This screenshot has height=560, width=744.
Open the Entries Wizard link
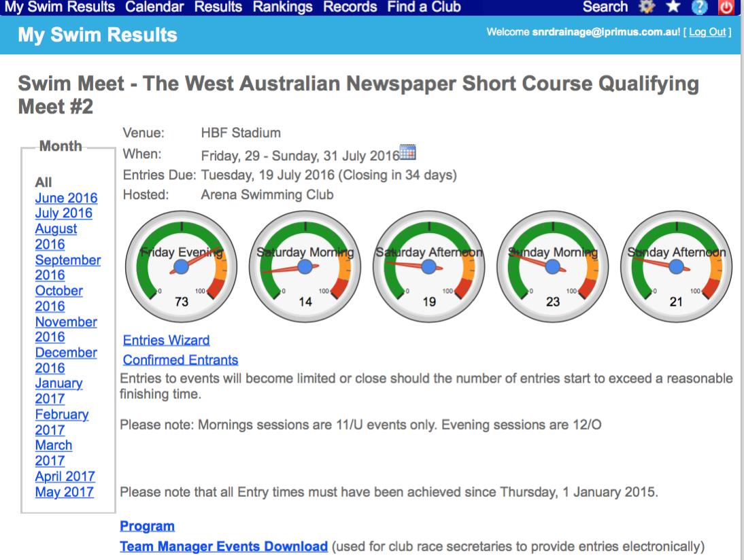point(166,340)
